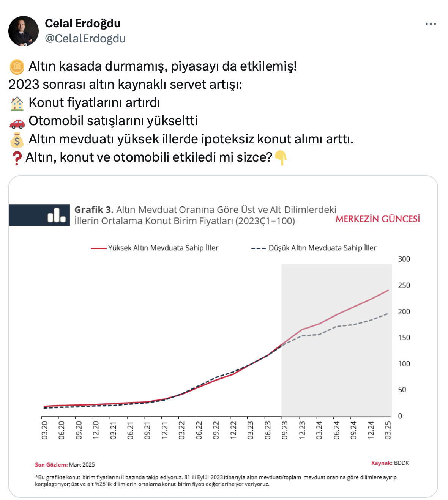
Task: Click the dashed legend line for Düşük Altın
Action: point(258,248)
